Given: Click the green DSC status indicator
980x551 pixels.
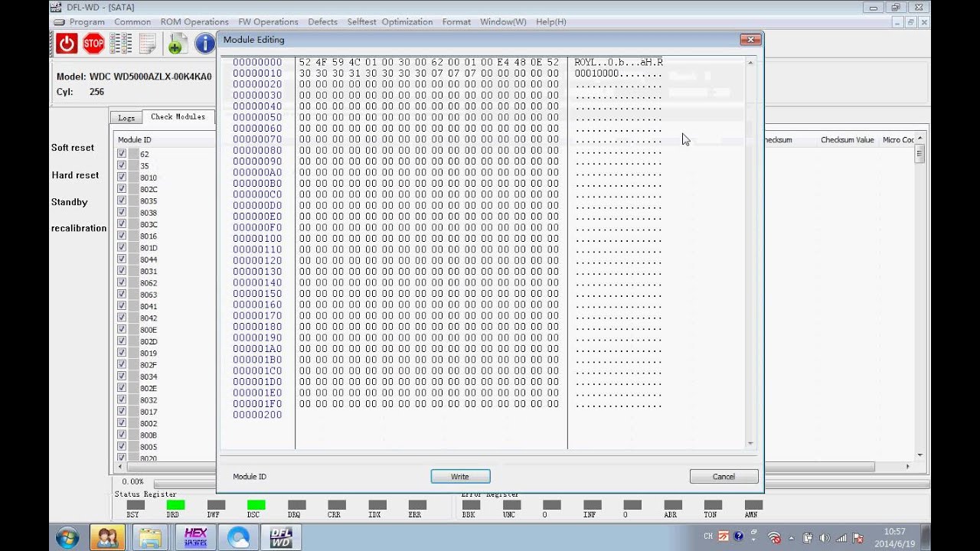Looking at the screenshot, I should (256, 505).
